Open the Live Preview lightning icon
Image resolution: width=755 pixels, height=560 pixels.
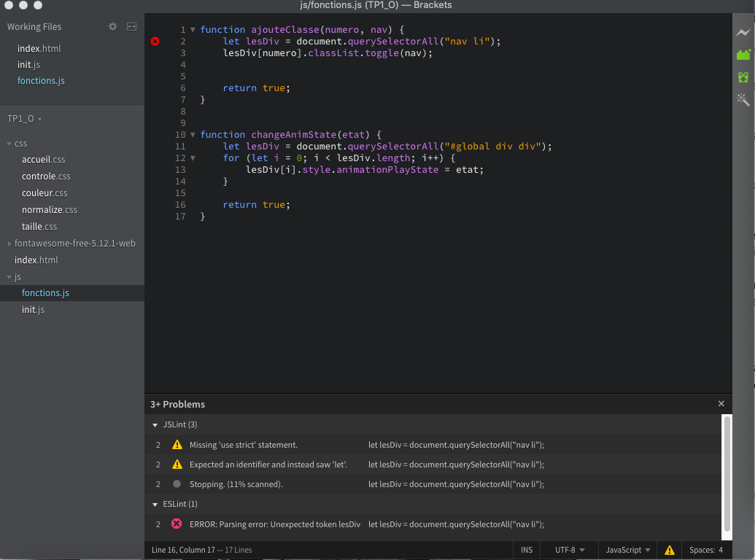[x=743, y=32]
